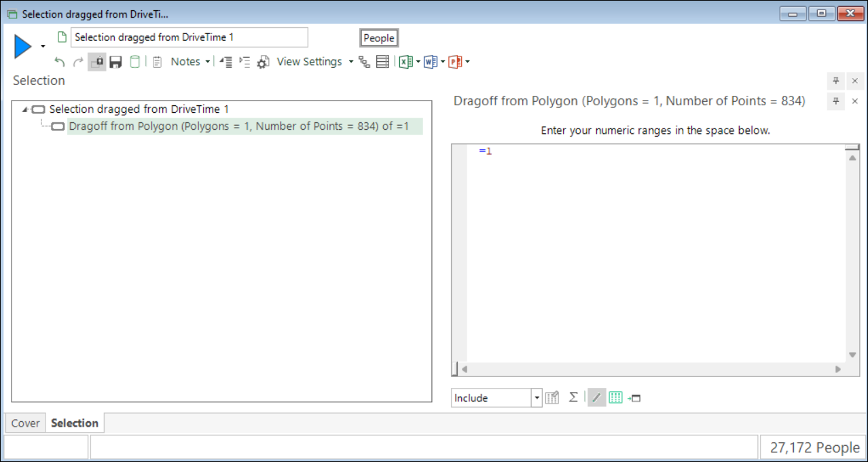Minimize the window

click(793, 13)
